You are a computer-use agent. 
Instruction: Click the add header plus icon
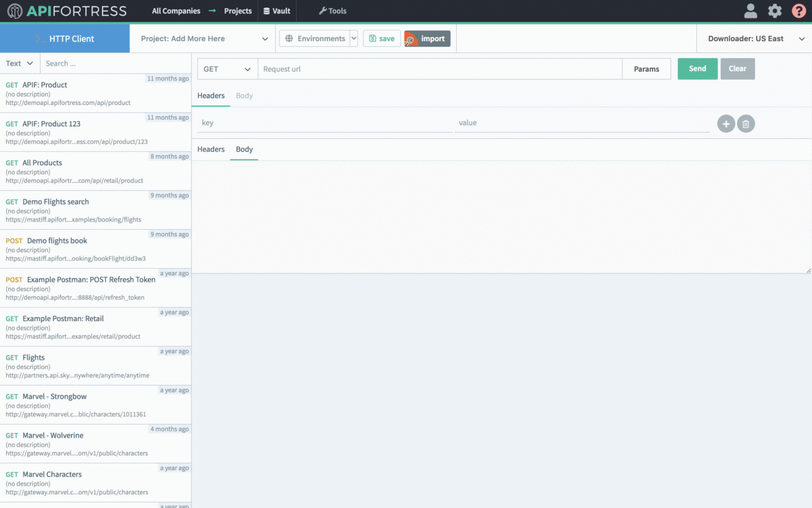tap(726, 123)
